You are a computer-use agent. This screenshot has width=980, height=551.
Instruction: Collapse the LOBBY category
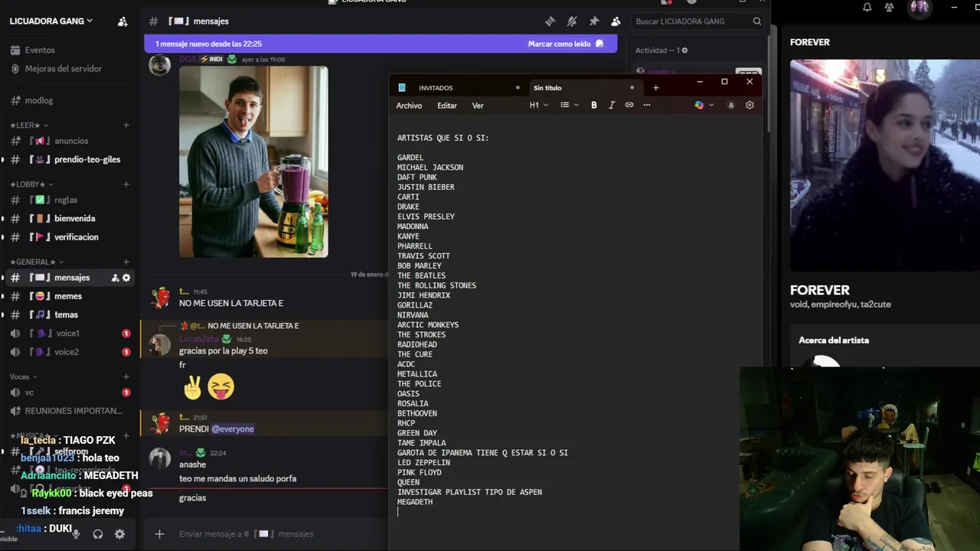tap(31, 184)
